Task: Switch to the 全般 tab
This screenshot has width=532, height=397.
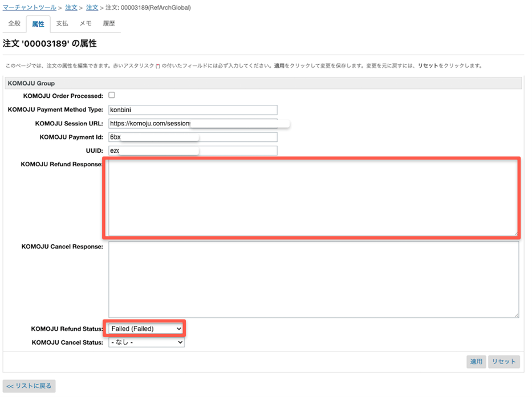Action: [x=14, y=24]
